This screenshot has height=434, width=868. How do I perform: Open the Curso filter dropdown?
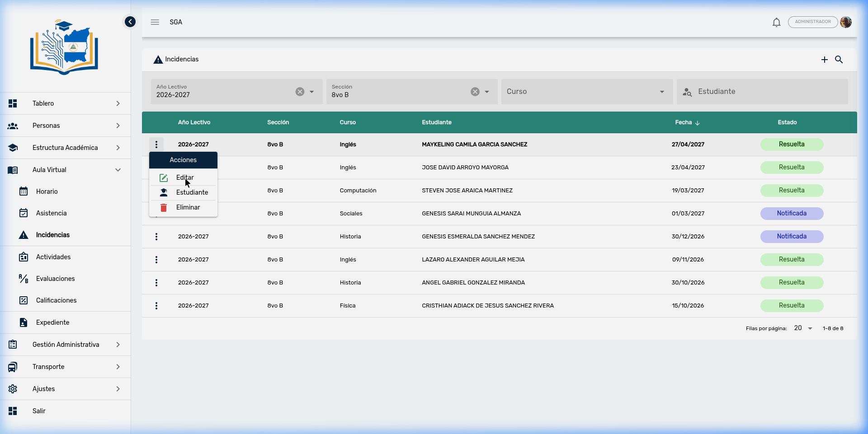pos(586,92)
